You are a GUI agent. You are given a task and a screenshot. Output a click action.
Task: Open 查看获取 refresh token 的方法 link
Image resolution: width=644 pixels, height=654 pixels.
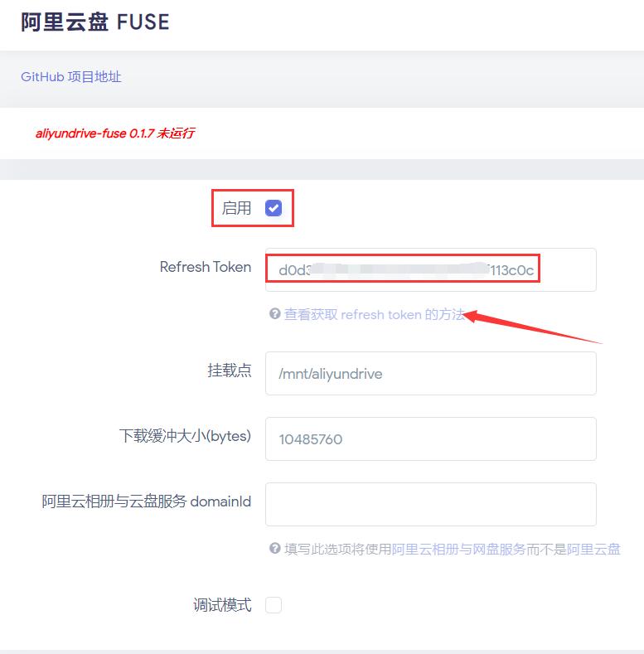point(374,314)
